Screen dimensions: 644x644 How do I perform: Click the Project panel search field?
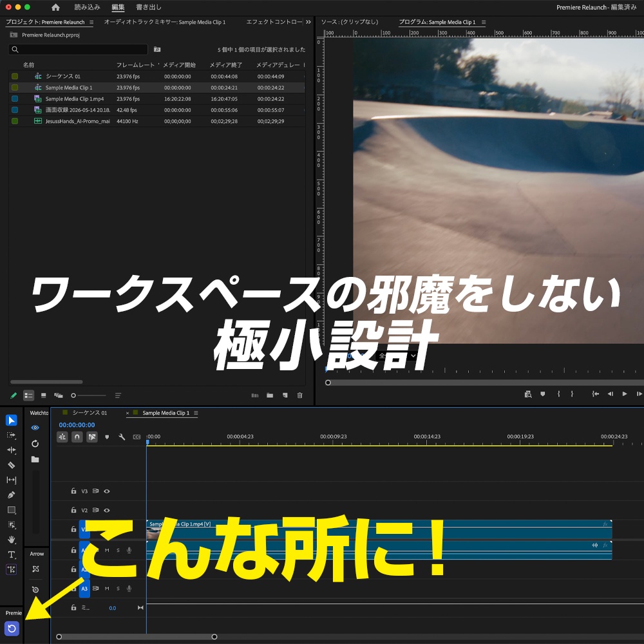pyautogui.click(x=78, y=50)
